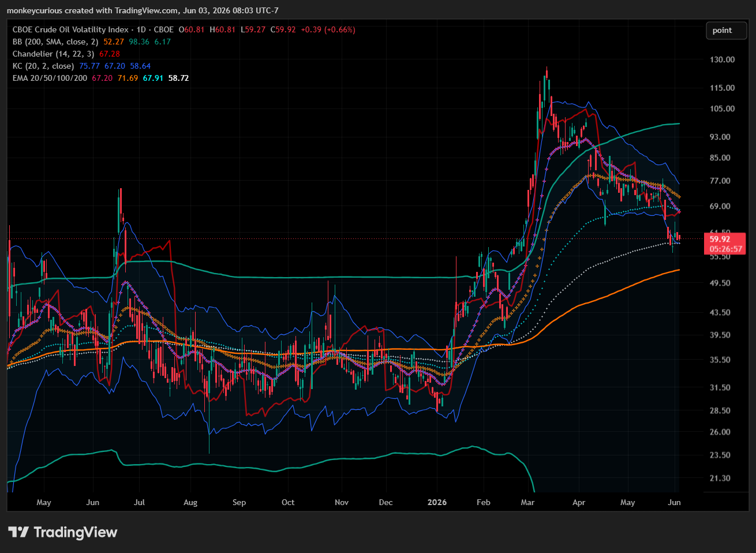Click the 2026 label on the time axis
The height and width of the screenshot is (553, 756).
437,502
